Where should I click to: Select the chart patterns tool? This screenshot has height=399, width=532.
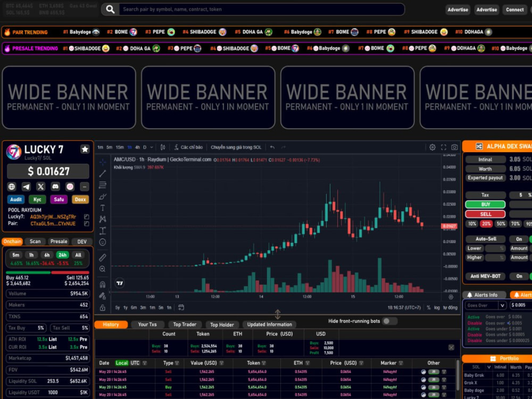point(103,219)
